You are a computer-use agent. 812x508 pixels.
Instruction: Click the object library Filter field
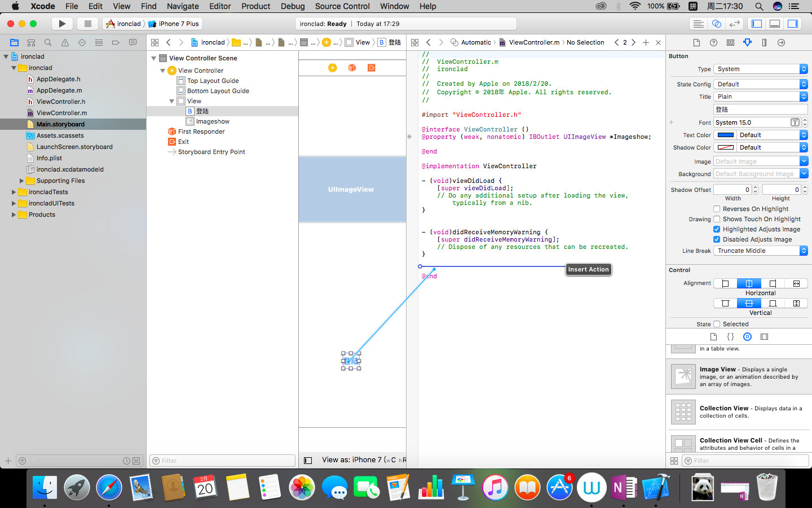tap(746, 461)
